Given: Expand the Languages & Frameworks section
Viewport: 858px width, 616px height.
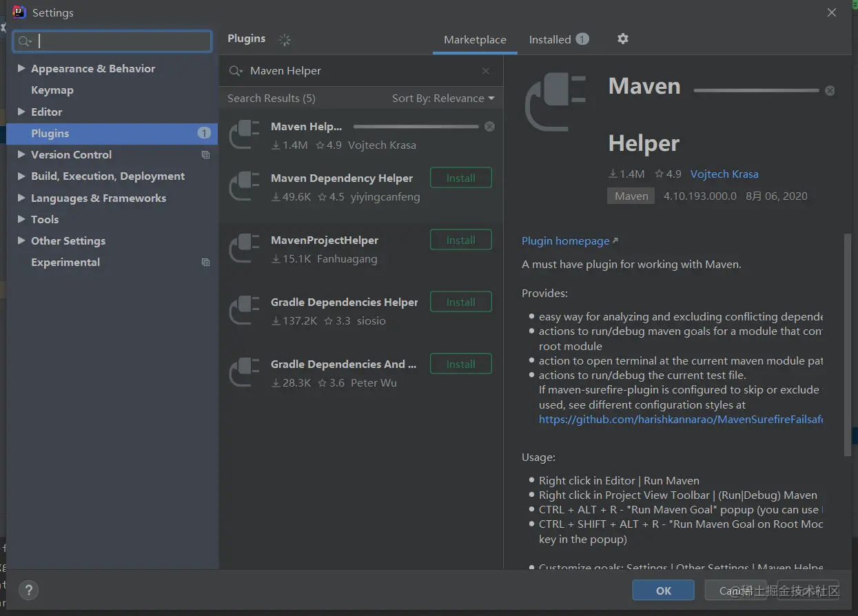Looking at the screenshot, I should point(21,198).
